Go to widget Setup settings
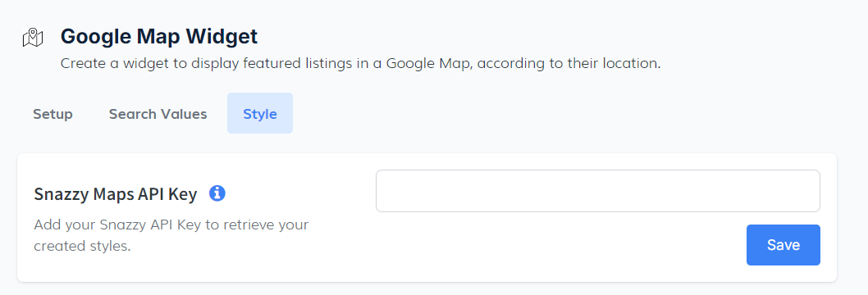The width and height of the screenshot is (868, 295). coord(53,114)
